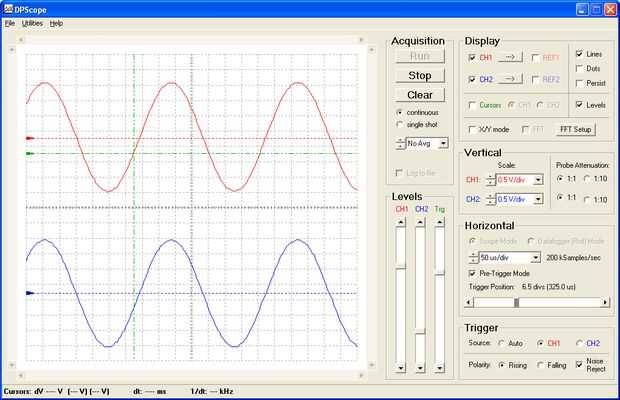
Task: Select Falling trigger polarity
Action: pyautogui.click(x=541, y=365)
